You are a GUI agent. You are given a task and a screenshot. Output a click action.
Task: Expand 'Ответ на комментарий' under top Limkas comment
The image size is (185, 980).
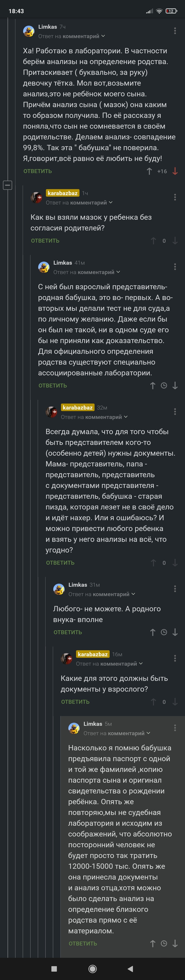coord(72,36)
